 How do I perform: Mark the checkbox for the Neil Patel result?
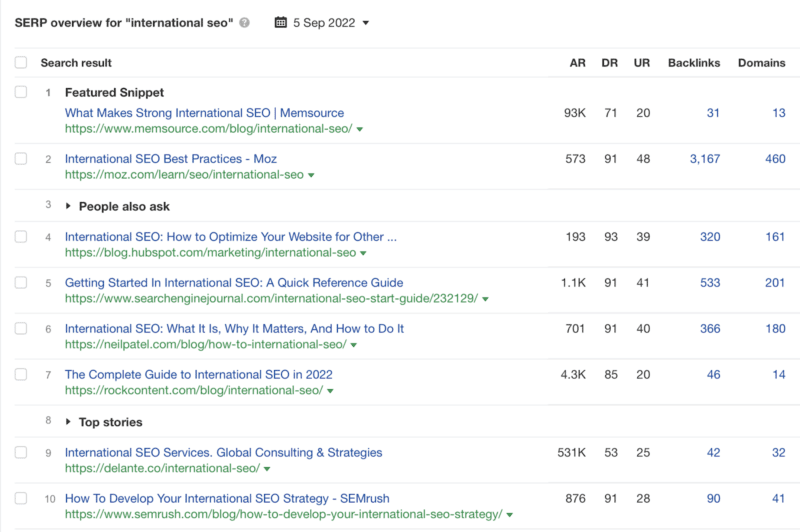pyautogui.click(x=21, y=328)
